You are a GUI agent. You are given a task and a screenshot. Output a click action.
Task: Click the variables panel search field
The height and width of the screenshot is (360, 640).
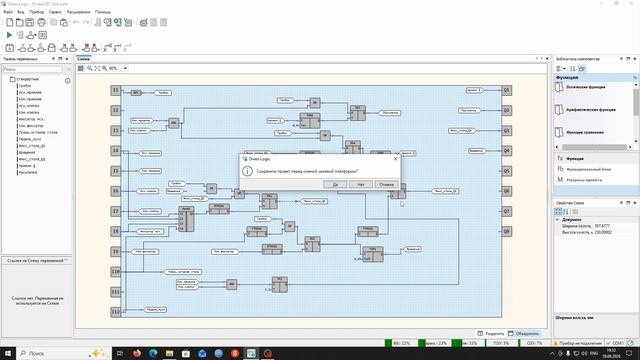(x=33, y=69)
